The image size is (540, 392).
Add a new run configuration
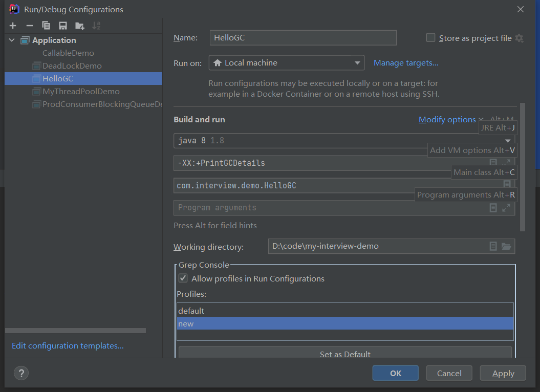(13, 26)
